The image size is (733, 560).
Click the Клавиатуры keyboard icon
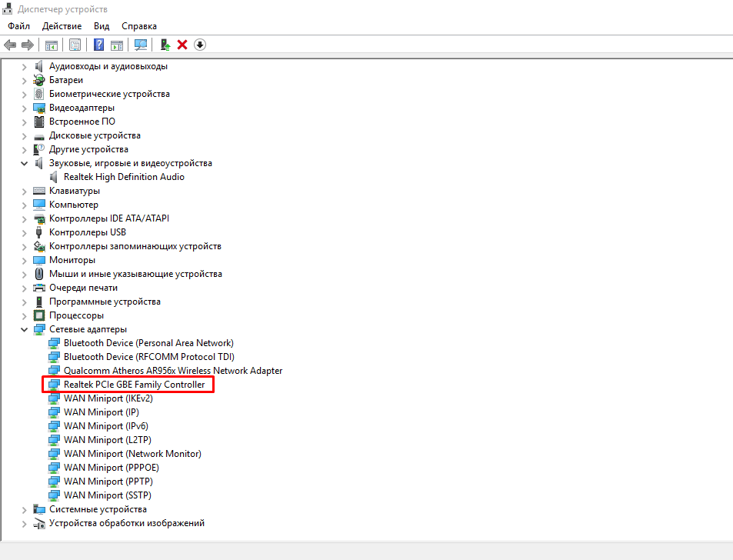[x=39, y=192]
